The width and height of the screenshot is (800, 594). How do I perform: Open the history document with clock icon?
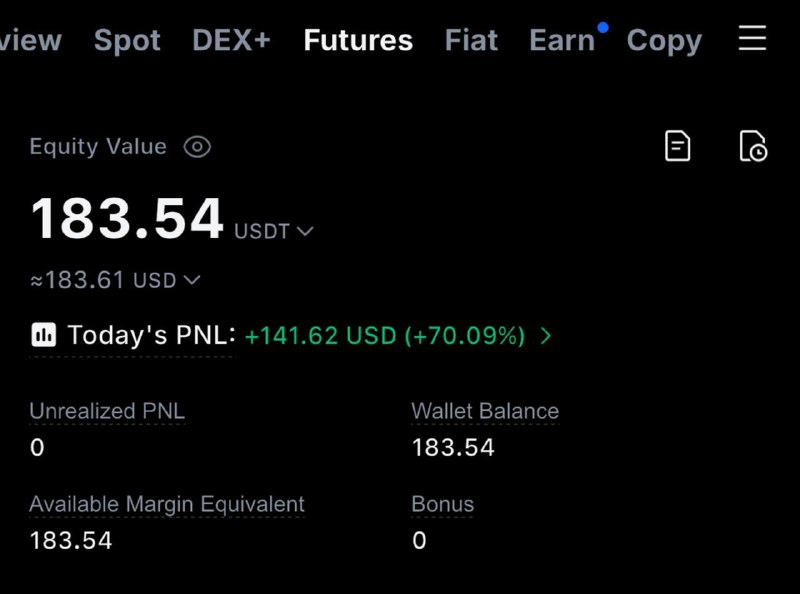pyautogui.click(x=753, y=146)
